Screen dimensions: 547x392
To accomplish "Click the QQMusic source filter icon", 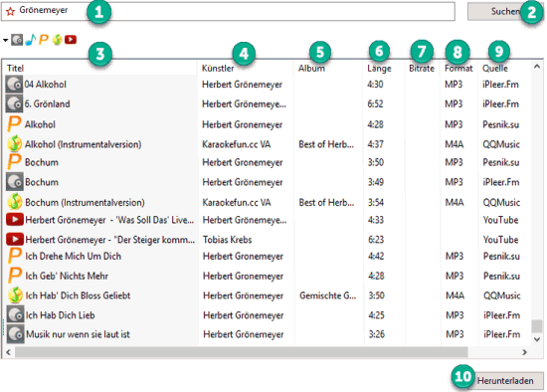I will [57, 40].
